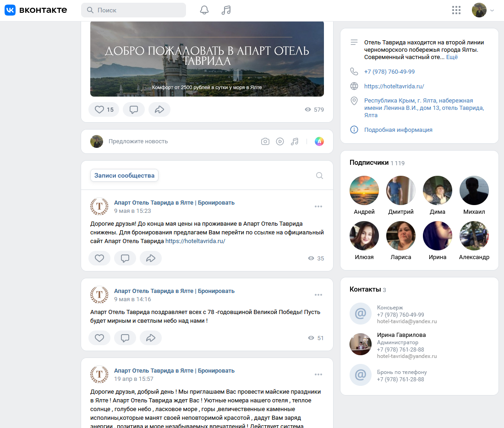Open your profile avatar in the header
Screen dimensions: 504x428
[479, 10]
